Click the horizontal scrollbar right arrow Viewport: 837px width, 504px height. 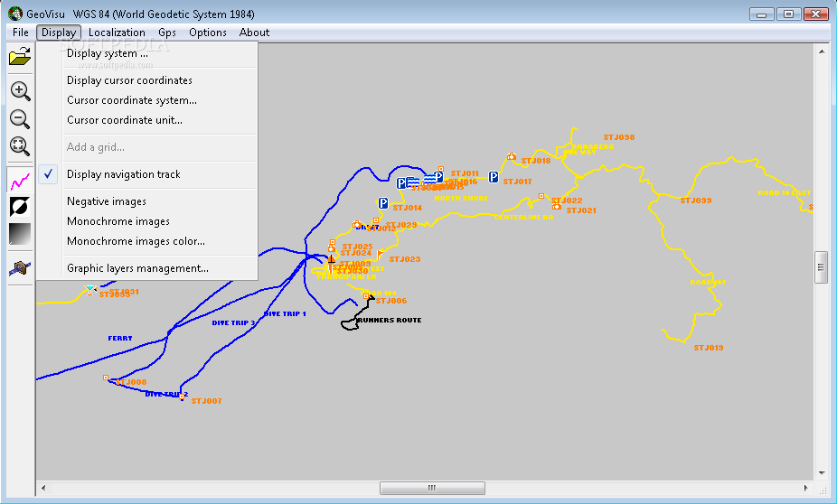point(806,488)
